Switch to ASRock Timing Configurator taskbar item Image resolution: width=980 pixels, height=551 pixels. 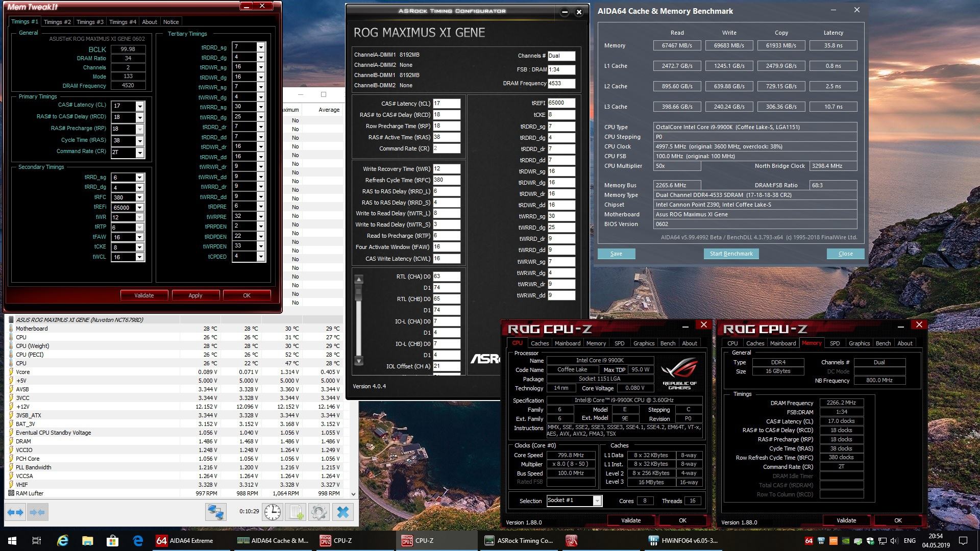click(519, 541)
